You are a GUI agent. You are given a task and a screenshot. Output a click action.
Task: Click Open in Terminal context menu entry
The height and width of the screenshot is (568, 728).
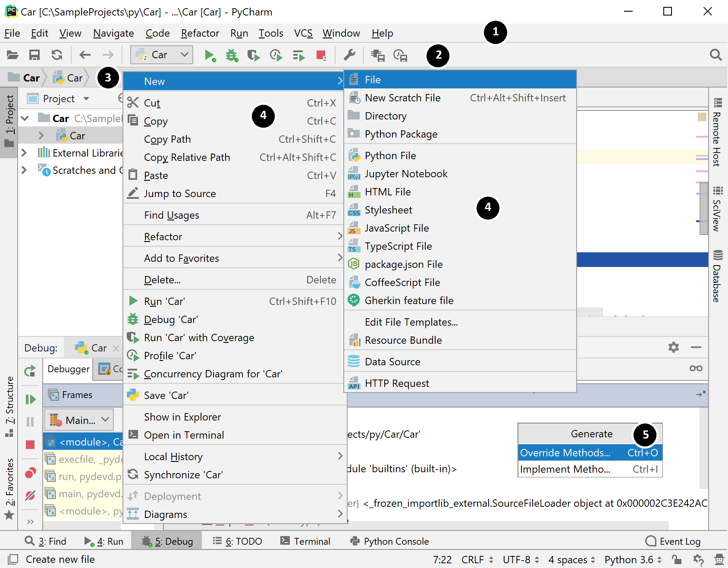[x=235, y=435]
